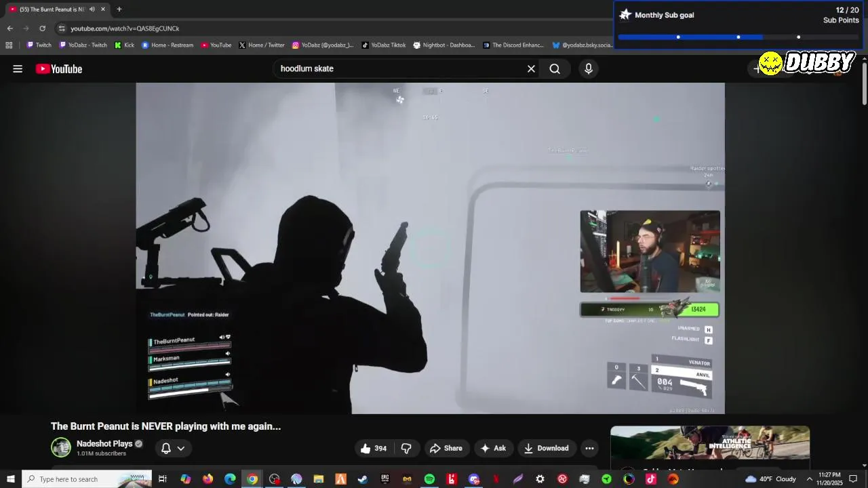868x488 pixels.
Task: Click the Monthly Sub goal progress bar
Action: (x=738, y=37)
